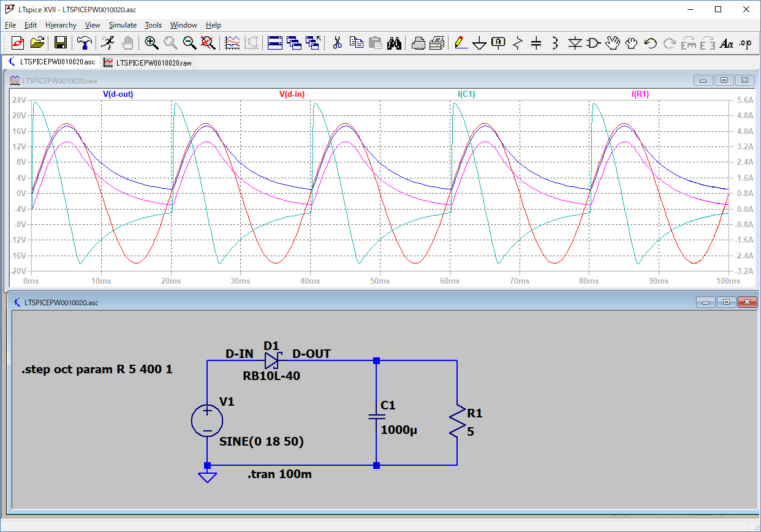Click the I(C1) trace label
The image size is (761, 532).
pyautogui.click(x=466, y=94)
